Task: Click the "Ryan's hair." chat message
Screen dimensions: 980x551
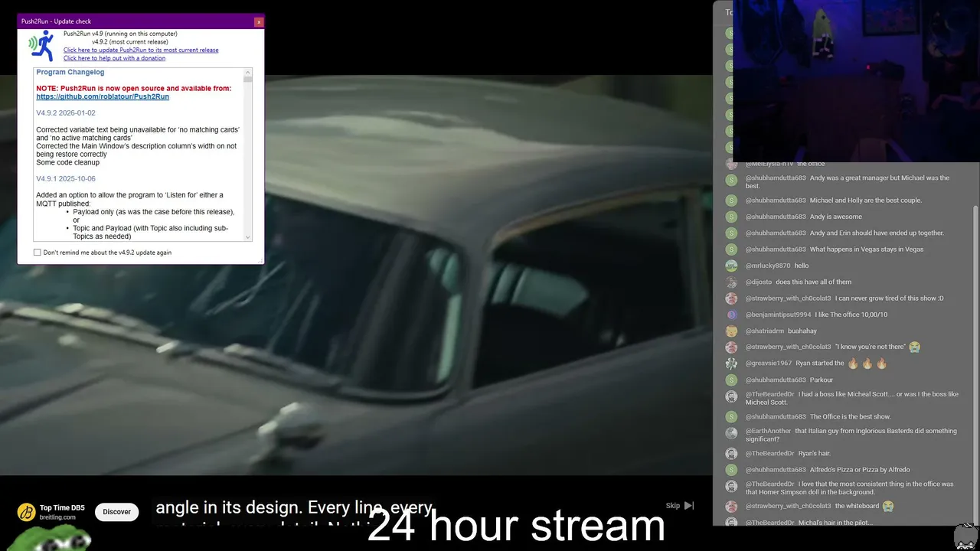Action: [x=815, y=454]
